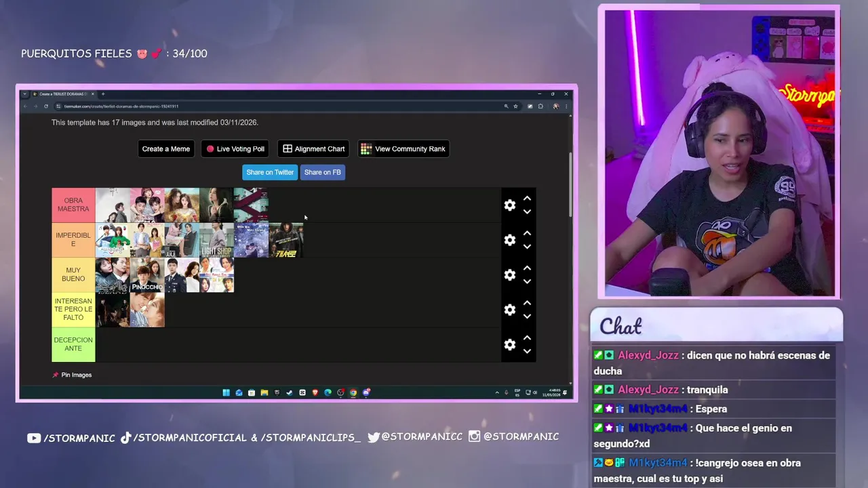Pick the last poster in OBRA MAESTRA row
This screenshot has height=488, width=868.
pyautogui.click(x=251, y=205)
